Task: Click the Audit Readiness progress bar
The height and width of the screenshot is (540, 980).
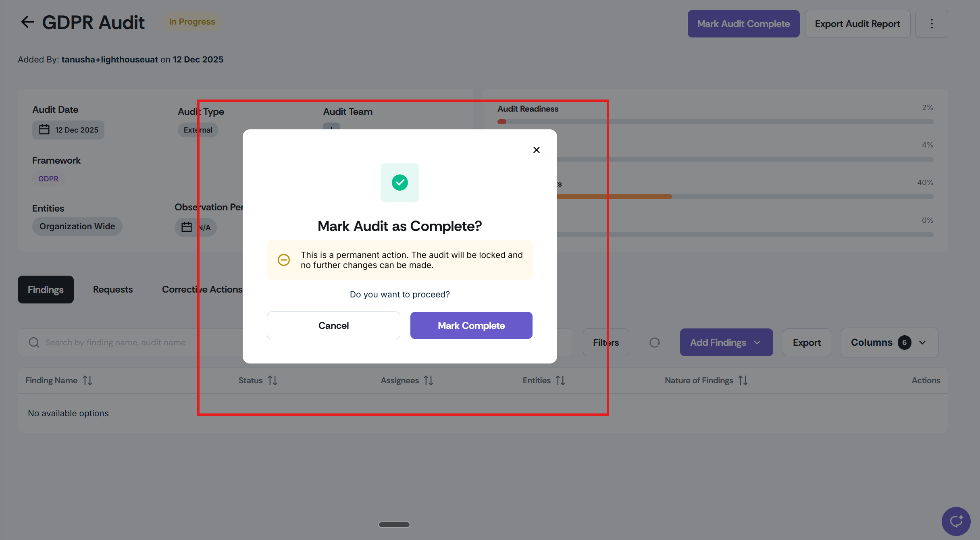Action: tap(715, 122)
